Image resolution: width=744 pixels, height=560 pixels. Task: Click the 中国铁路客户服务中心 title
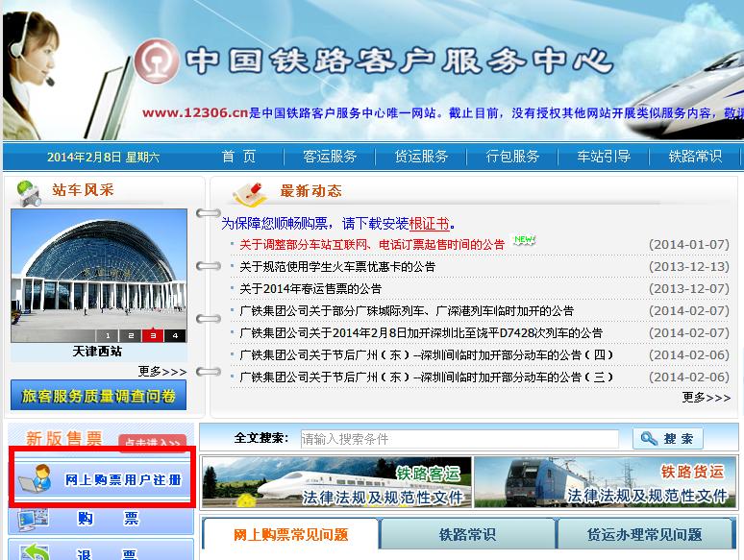(x=399, y=61)
